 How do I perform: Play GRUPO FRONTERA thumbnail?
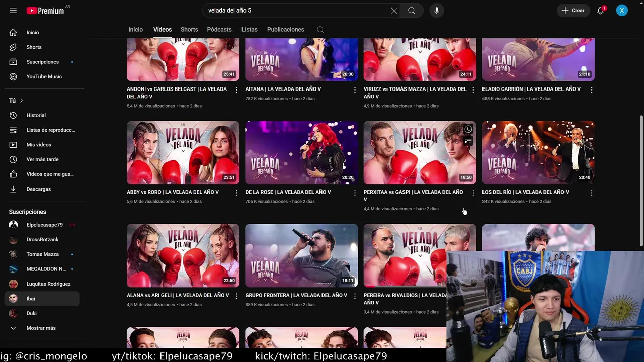[x=301, y=255]
